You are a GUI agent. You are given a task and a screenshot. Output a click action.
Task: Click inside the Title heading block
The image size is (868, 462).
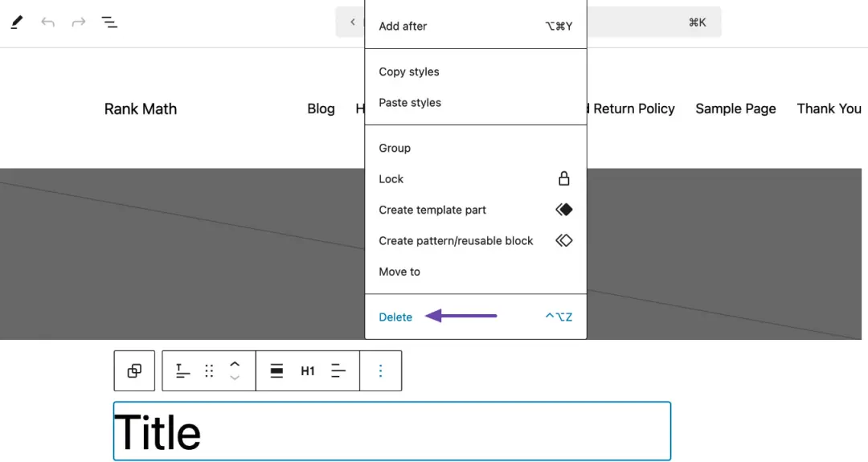pyautogui.click(x=391, y=431)
